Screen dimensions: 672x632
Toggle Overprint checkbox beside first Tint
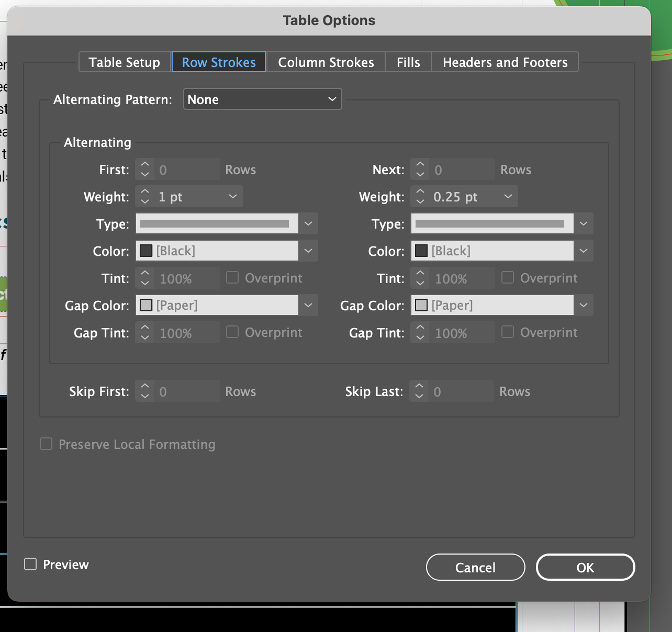pyautogui.click(x=232, y=278)
